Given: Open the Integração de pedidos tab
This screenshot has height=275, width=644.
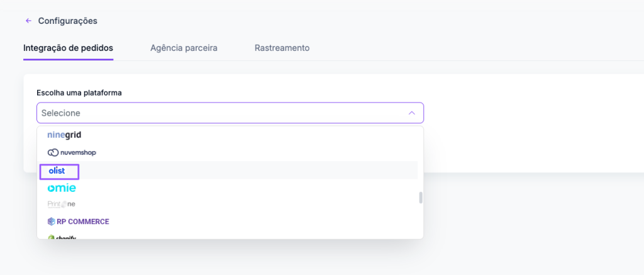Looking at the screenshot, I should pos(68,48).
